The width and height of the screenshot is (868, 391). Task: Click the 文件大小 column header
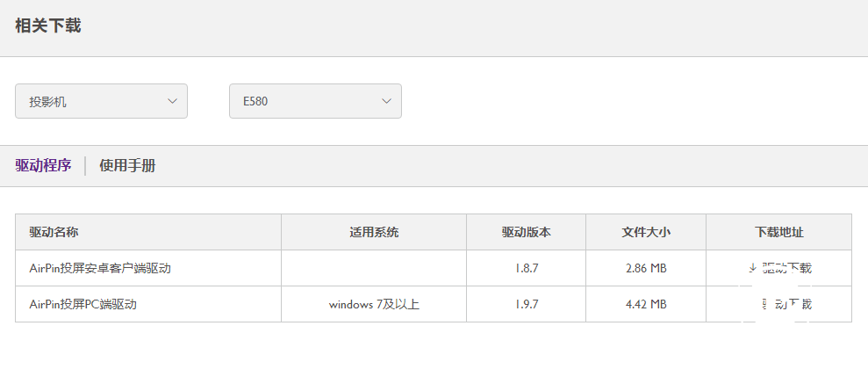point(646,232)
